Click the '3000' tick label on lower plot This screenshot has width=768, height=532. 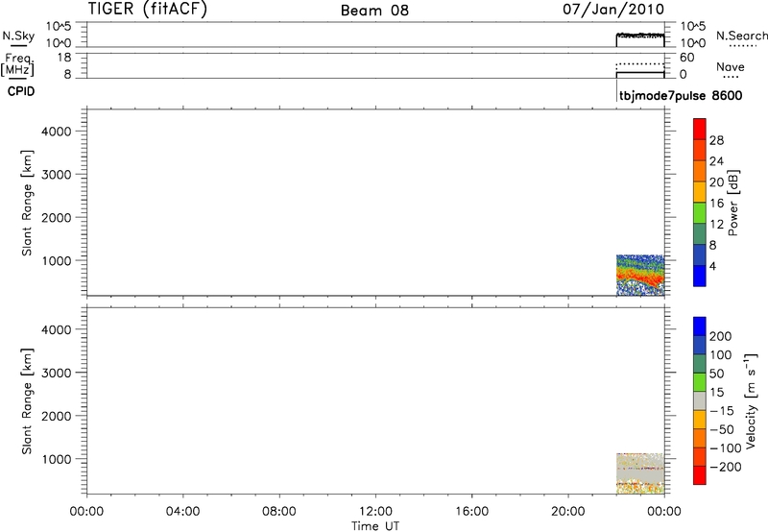click(x=57, y=373)
